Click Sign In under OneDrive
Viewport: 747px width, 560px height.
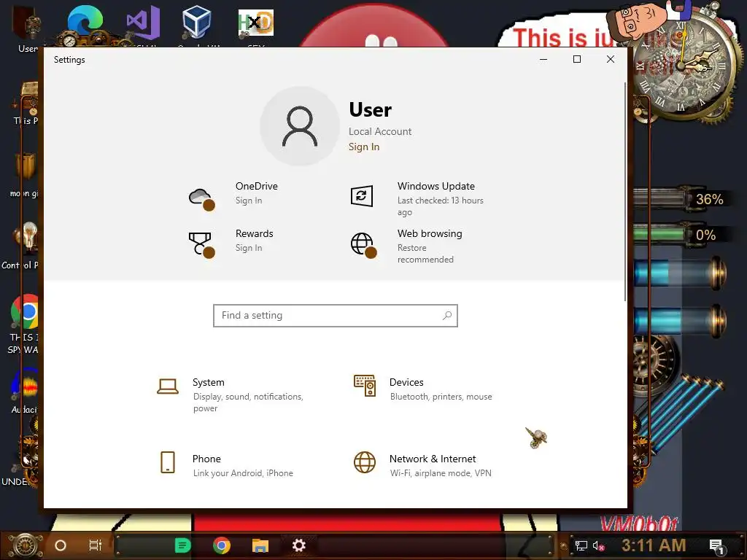click(x=249, y=201)
